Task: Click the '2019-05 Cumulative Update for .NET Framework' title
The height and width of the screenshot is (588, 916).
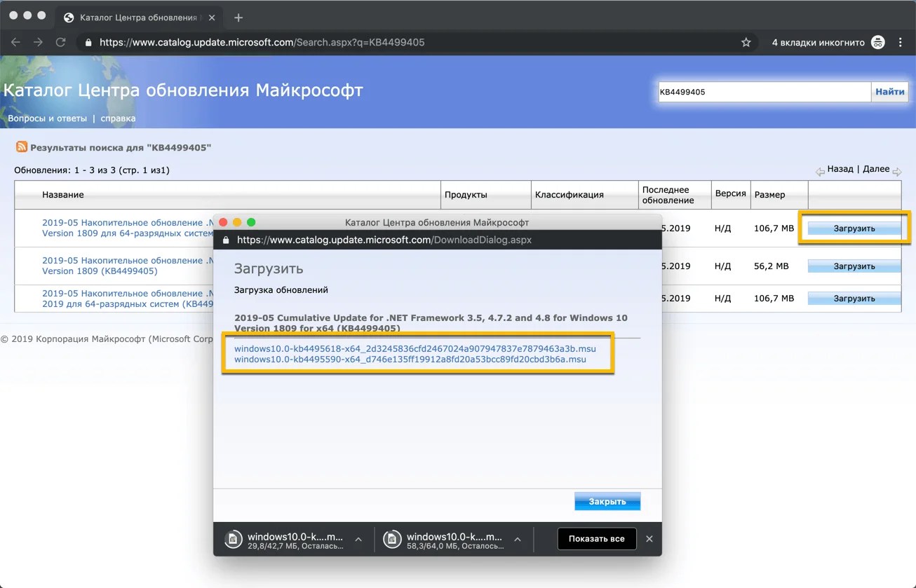Action: pos(431,323)
